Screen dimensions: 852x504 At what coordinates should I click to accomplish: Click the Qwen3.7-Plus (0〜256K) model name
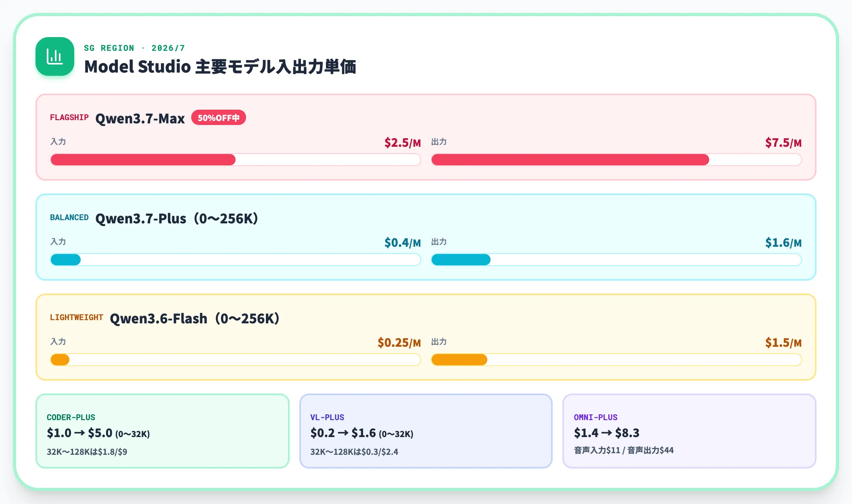[177, 219]
